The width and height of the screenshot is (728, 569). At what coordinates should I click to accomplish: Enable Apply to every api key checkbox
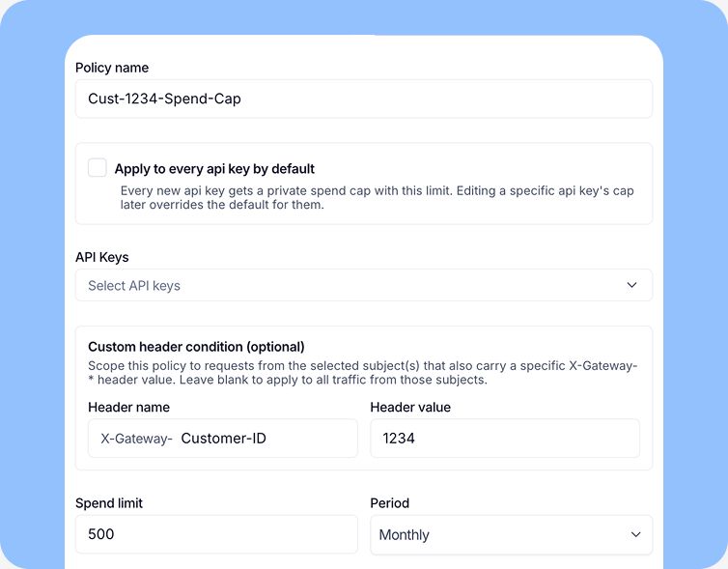pyautogui.click(x=98, y=168)
